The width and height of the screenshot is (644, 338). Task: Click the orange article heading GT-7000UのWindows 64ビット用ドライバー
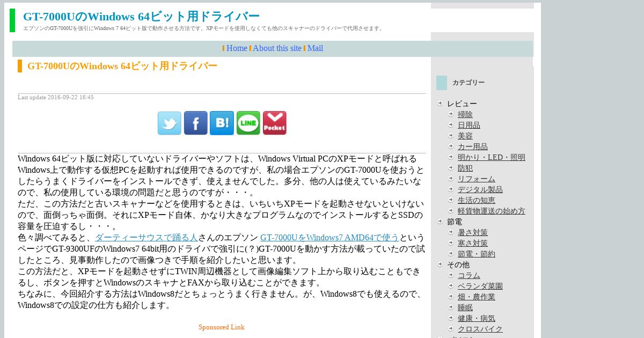coord(122,66)
